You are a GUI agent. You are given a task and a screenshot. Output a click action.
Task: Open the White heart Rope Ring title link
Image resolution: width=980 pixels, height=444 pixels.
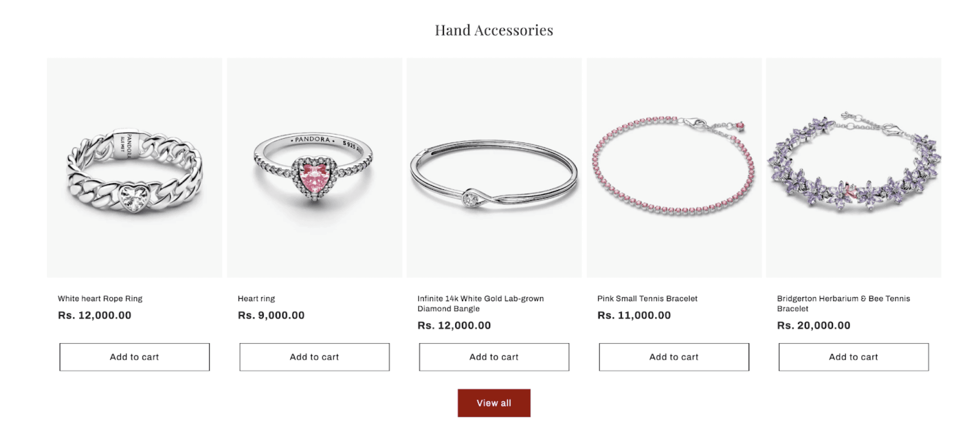click(100, 299)
